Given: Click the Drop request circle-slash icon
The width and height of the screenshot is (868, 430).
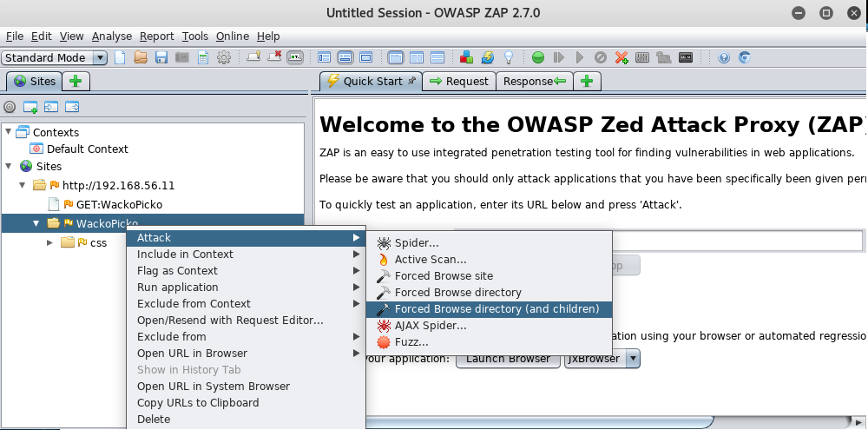Looking at the screenshot, I should click(x=601, y=57).
